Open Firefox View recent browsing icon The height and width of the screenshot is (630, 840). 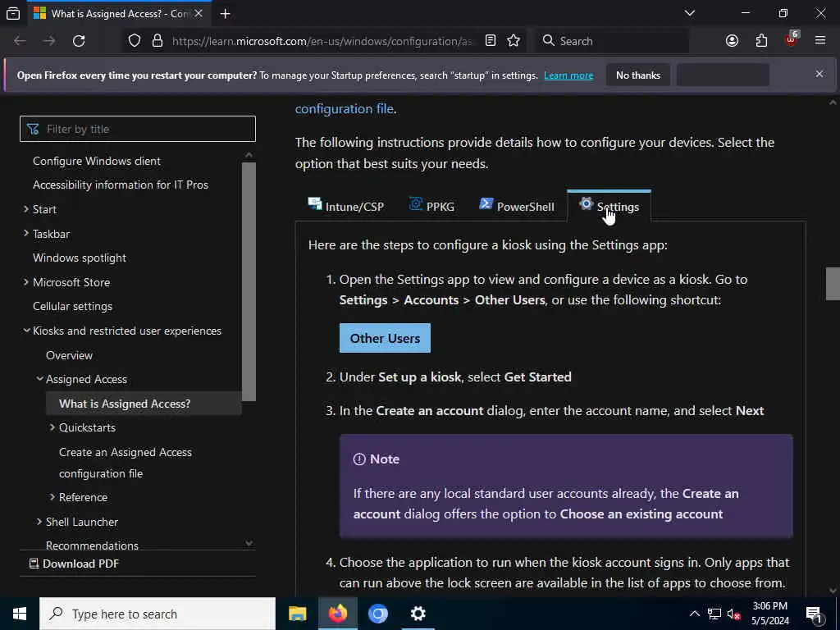(x=13, y=13)
